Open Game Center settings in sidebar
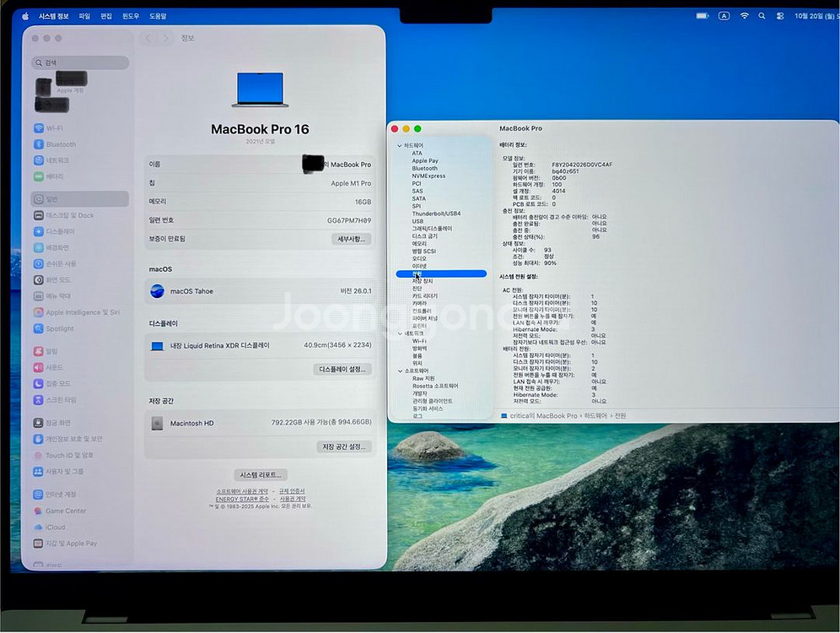The height and width of the screenshot is (633, 840). tap(65, 511)
